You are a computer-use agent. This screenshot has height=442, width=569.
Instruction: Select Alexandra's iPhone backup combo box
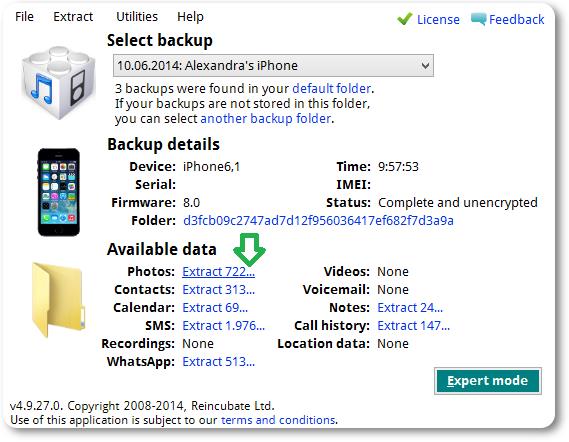[x=273, y=66]
